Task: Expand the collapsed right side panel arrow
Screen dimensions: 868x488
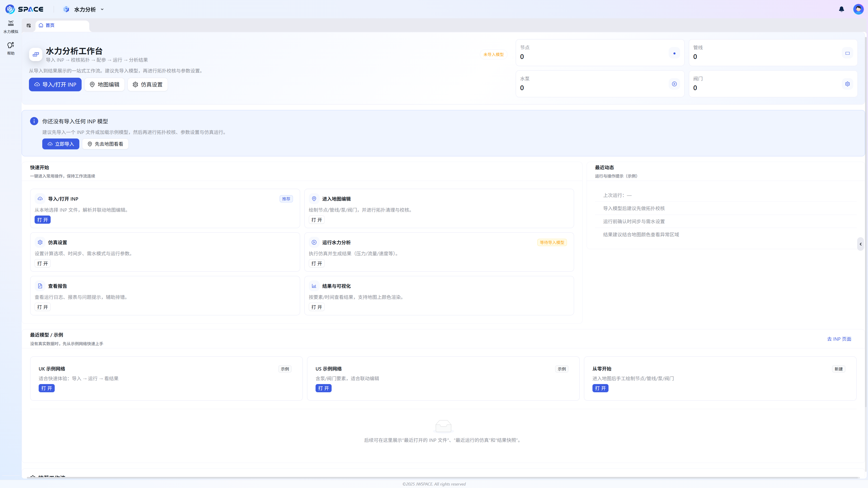Action: point(861,244)
